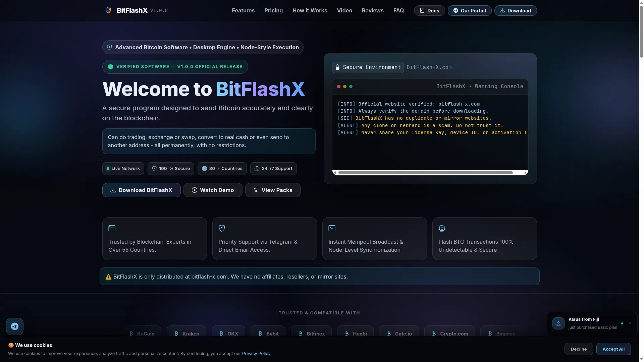Click Download BitFlashX button

click(x=142, y=190)
